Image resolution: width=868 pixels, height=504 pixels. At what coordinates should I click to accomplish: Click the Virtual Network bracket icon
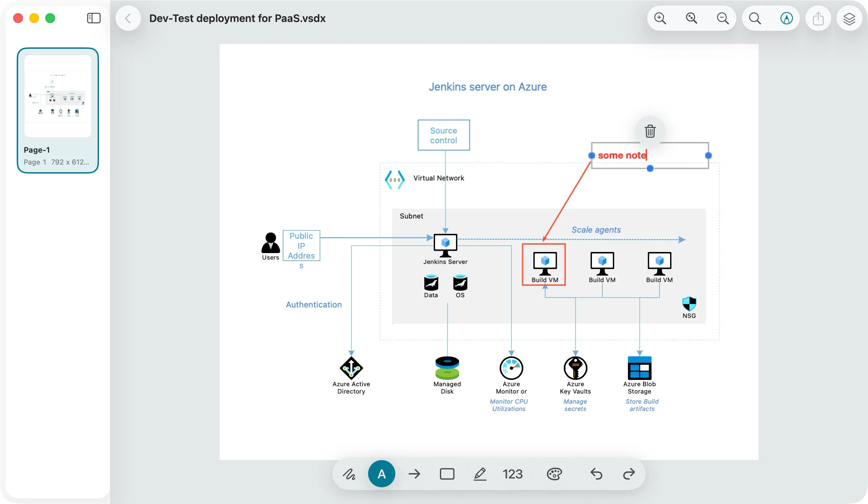click(x=395, y=180)
